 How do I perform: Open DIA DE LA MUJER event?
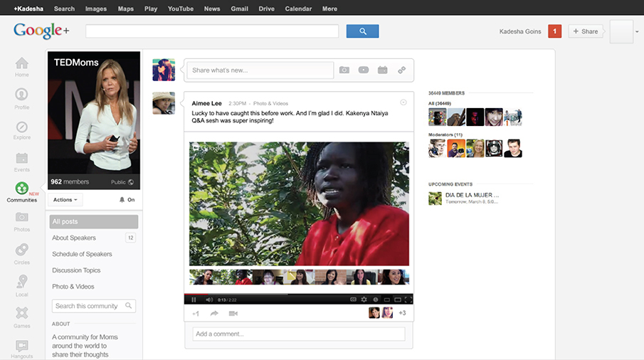point(472,195)
